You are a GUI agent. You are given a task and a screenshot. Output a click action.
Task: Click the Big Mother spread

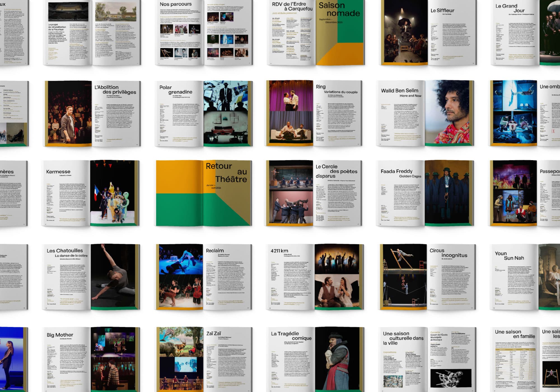coord(91,360)
